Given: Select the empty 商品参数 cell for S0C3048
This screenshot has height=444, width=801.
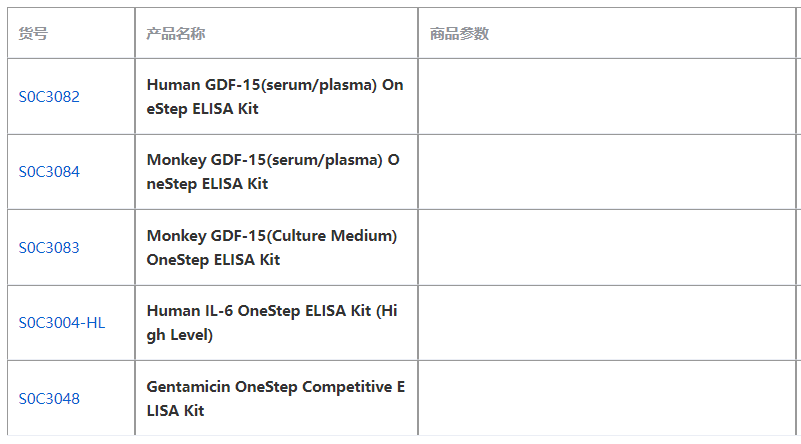Looking at the screenshot, I should 607,399.
